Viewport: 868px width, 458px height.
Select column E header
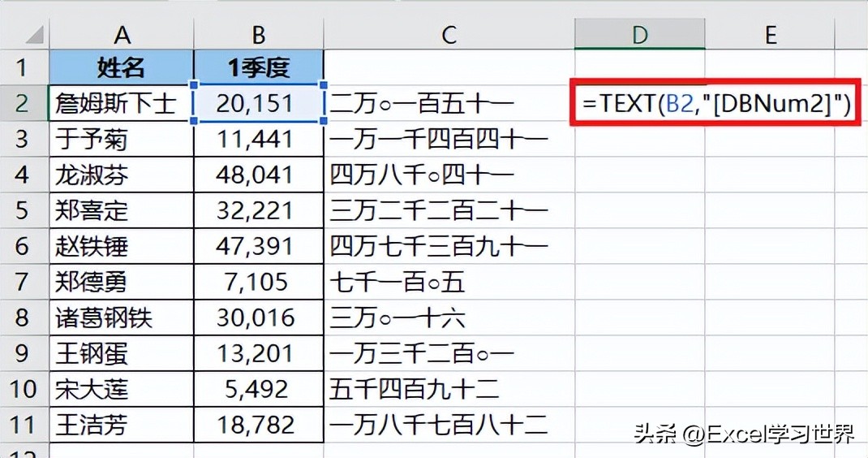pos(770,34)
